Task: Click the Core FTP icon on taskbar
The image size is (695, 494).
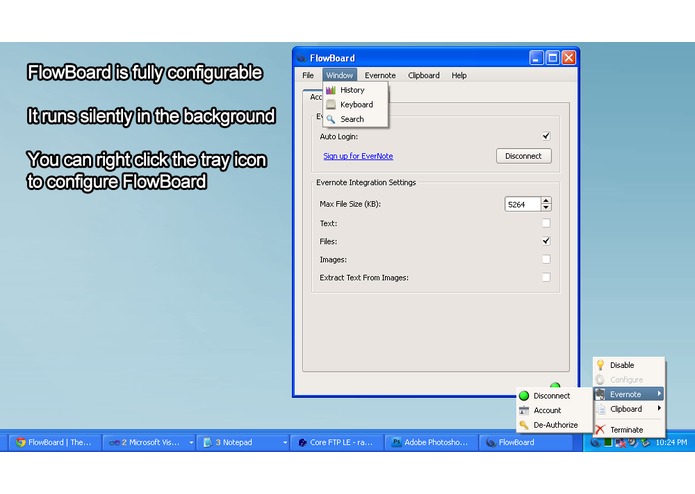Action: tap(303, 442)
